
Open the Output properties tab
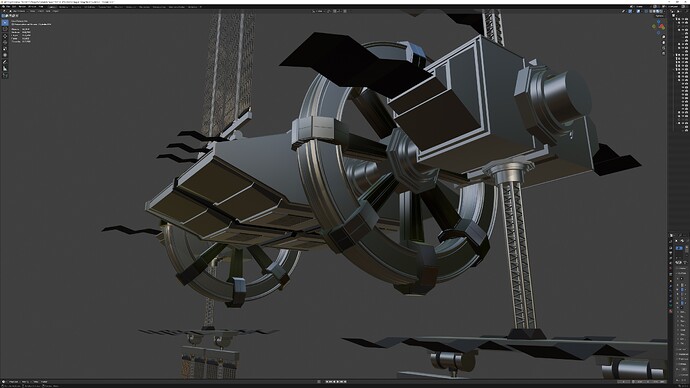click(671, 253)
